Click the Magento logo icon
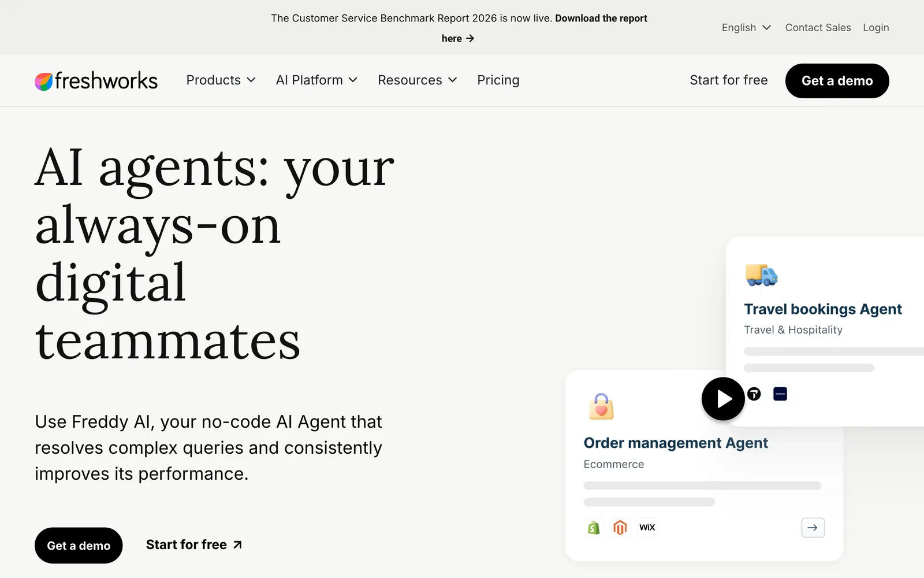Screen dimensions: 924x578 click(x=620, y=528)
